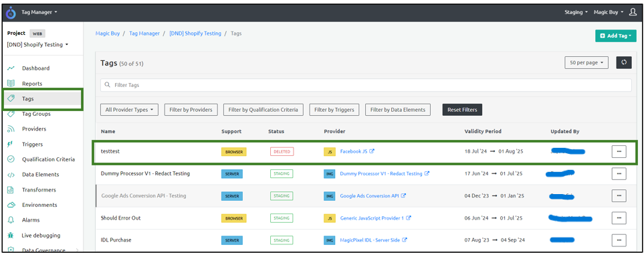Expand the Staging environment dropdown
The width and height of the screenshot is (644, 253).
pos(576,12)
